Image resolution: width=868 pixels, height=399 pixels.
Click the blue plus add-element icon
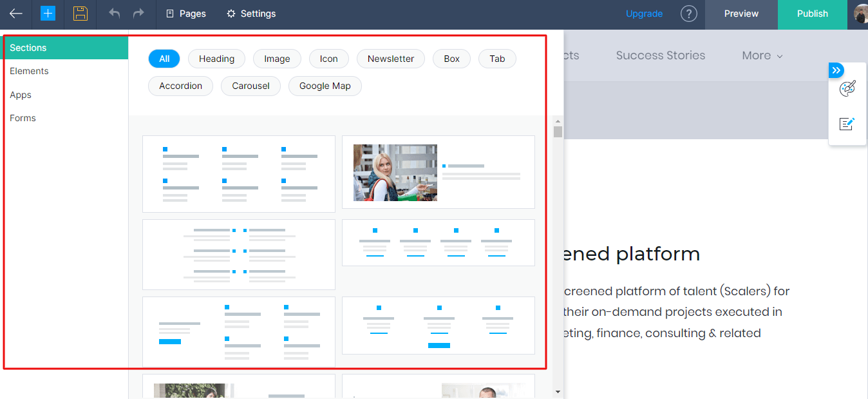coord(48,14)
